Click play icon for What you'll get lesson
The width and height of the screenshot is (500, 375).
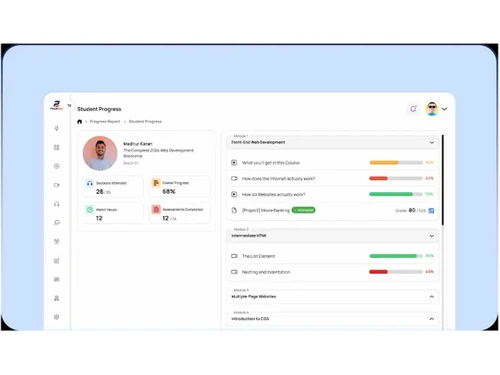pos(234,163)
